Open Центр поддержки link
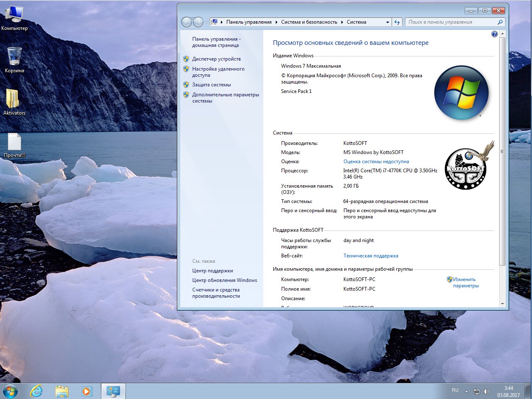Viewport: 532px width, 399px height. [x=213, y=271]
